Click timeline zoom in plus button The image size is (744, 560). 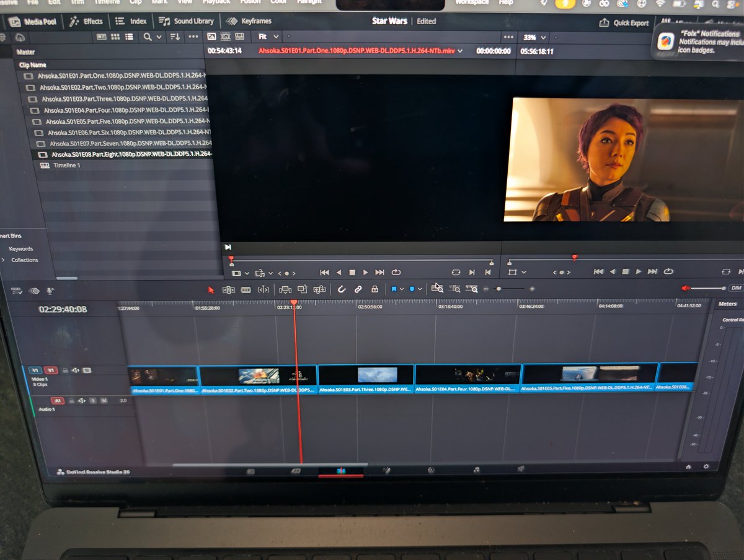(x=532, y=289)
